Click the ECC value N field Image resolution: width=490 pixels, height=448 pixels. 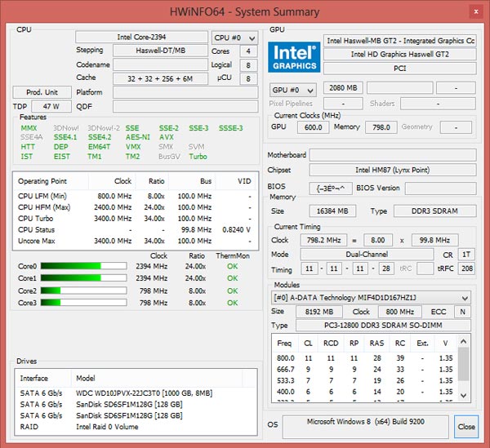click(462, 312)
